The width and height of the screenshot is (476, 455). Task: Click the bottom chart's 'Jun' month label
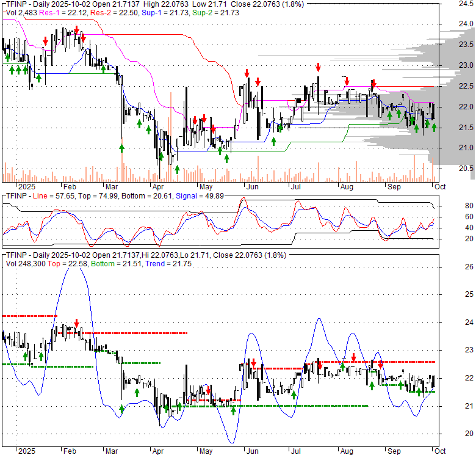(252, 451)
